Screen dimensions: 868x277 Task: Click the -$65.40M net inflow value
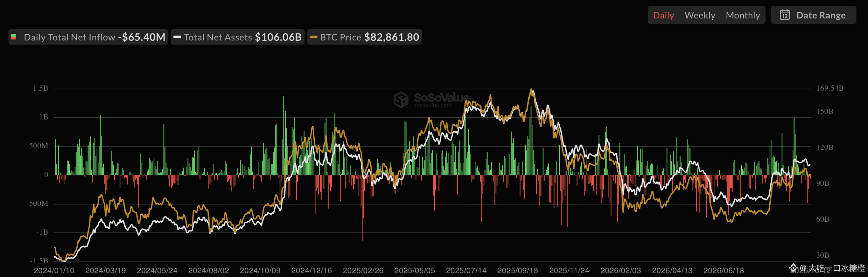point(142,37)
